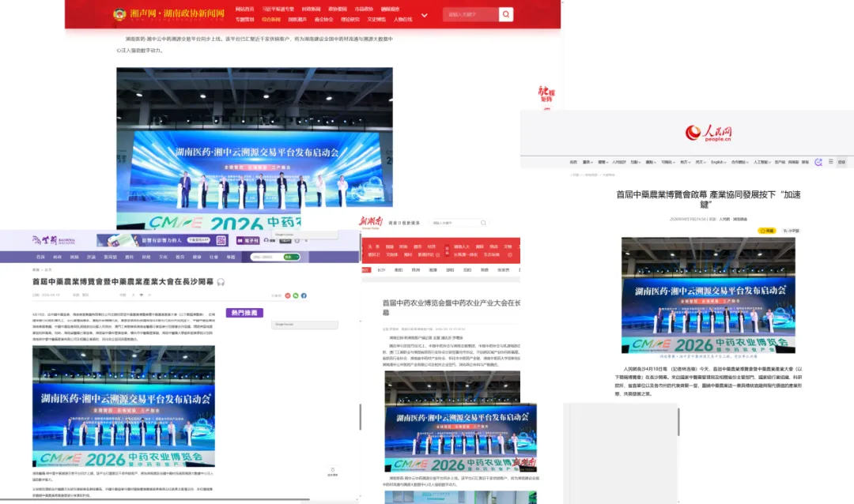Click the green search button on Bauhinia
Image resolution: width=854 pixels, height=504 pixels.
tap(291, 257)
